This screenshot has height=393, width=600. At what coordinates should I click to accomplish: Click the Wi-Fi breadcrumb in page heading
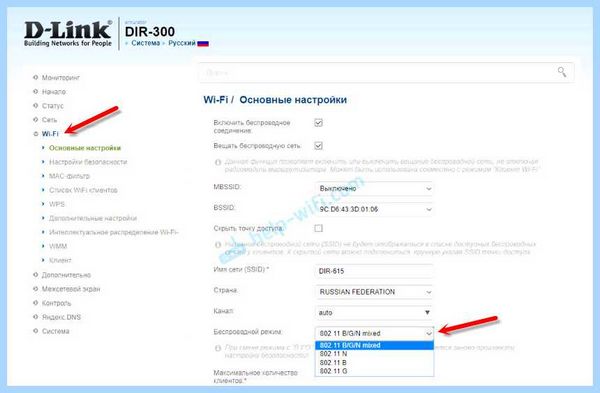215,100
